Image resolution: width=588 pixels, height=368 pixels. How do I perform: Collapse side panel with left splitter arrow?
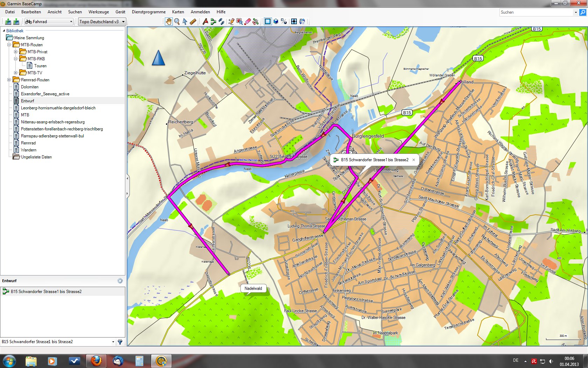(x=127, y=178)
